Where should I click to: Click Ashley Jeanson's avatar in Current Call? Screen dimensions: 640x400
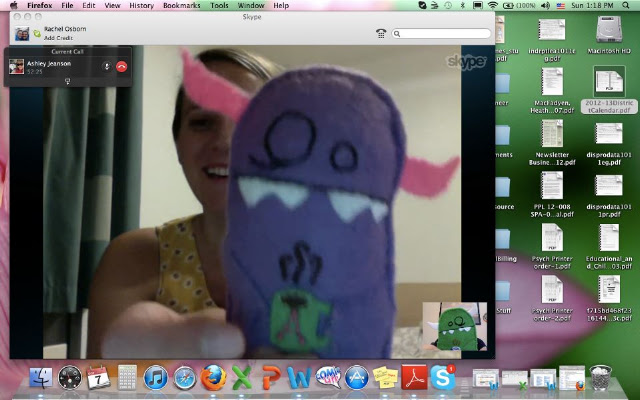coord(17,67)
